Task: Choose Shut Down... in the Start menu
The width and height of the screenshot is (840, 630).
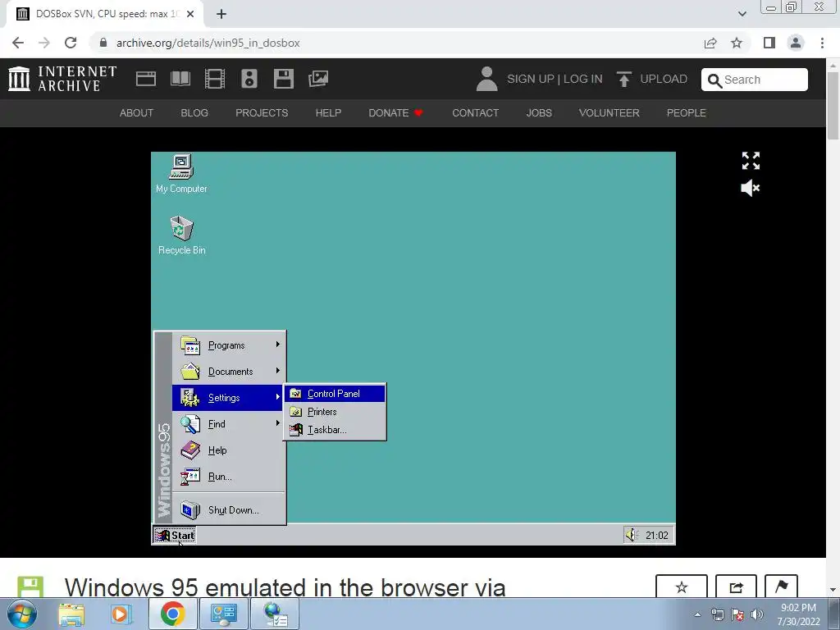Action: pos(230,510)
